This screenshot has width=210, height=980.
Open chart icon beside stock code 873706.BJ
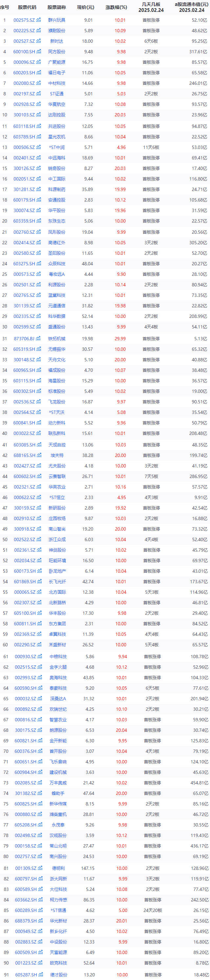pos(38,339)
